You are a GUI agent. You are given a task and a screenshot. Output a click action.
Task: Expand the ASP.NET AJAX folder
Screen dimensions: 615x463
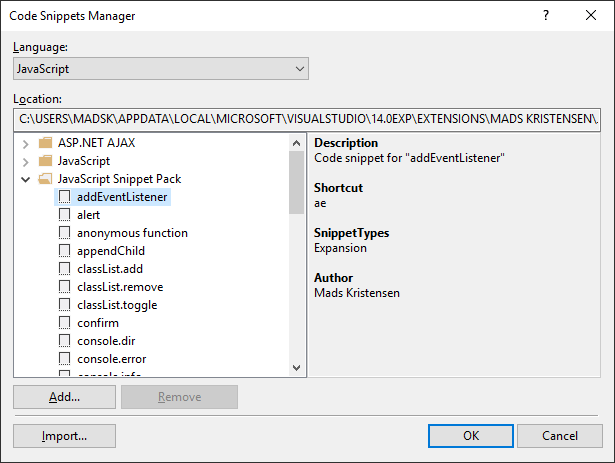(25, 143)
